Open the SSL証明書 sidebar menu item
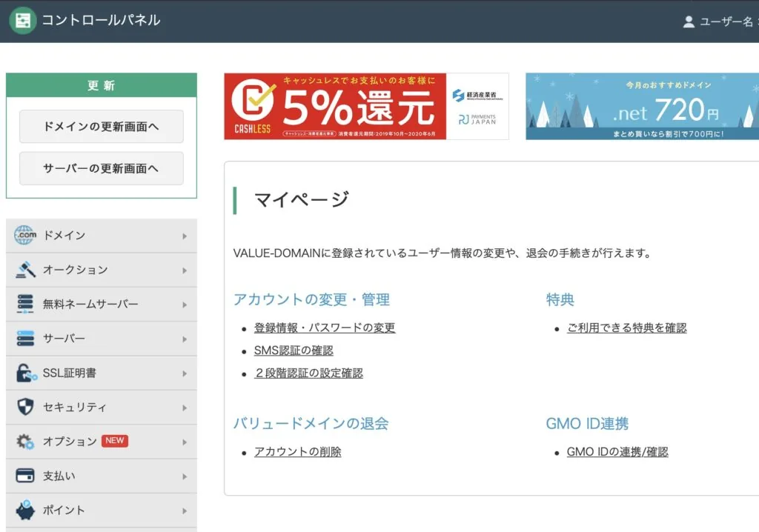The image size is (759, 532). pyautogui.click(x=101, y=373)
